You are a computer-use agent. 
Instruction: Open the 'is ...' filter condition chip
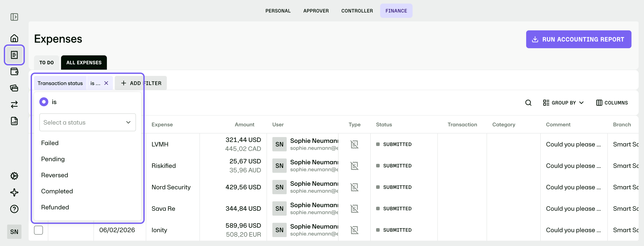95,83
